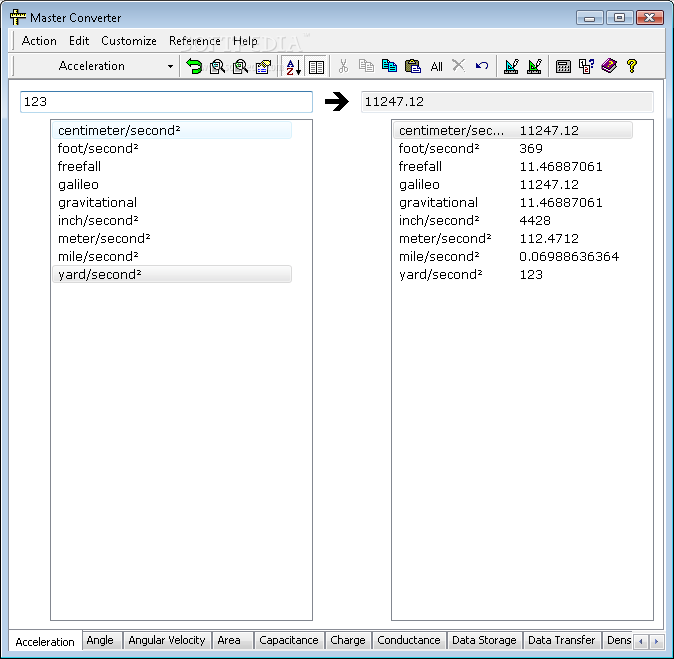
Task: Open the Edit menu
Action: (x=79, y=41)
